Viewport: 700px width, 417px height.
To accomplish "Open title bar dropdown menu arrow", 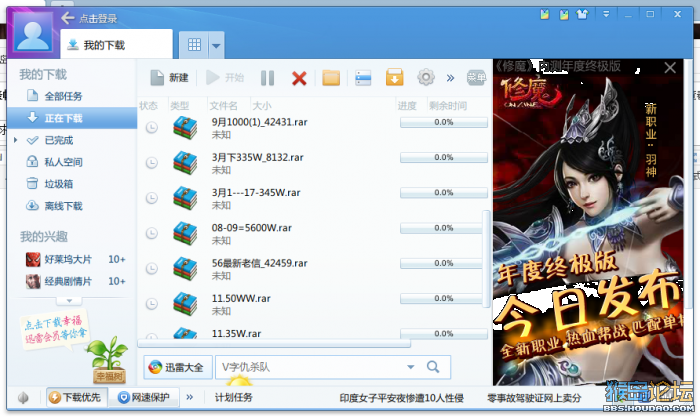I will click(606, 14).
